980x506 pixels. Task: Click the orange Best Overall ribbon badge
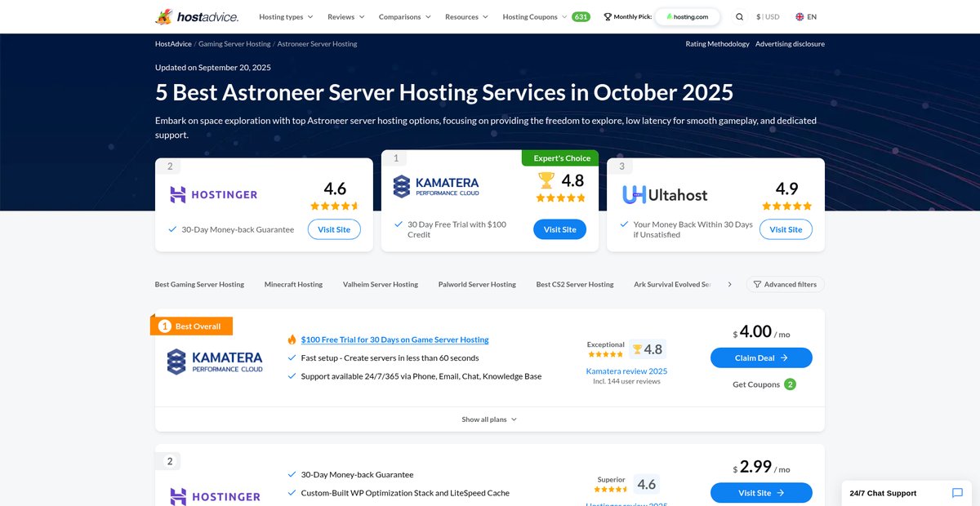(x=192, y=326)
